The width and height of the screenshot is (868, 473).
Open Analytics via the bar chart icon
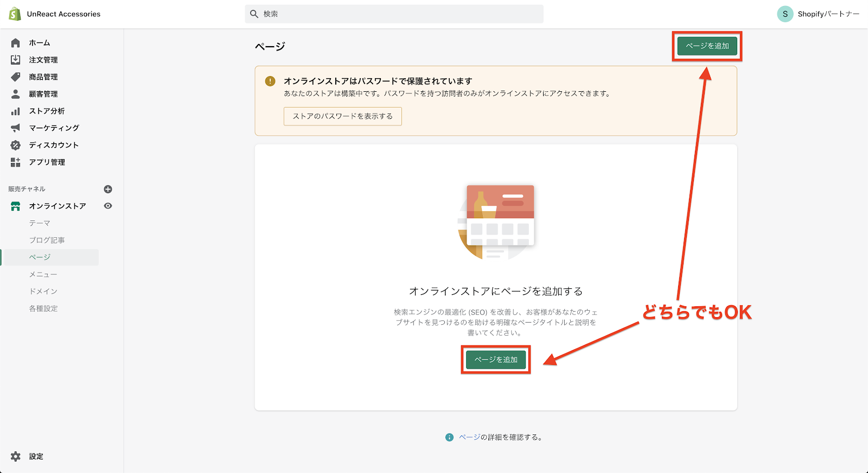pyautogui.click(x=16, y=111)
